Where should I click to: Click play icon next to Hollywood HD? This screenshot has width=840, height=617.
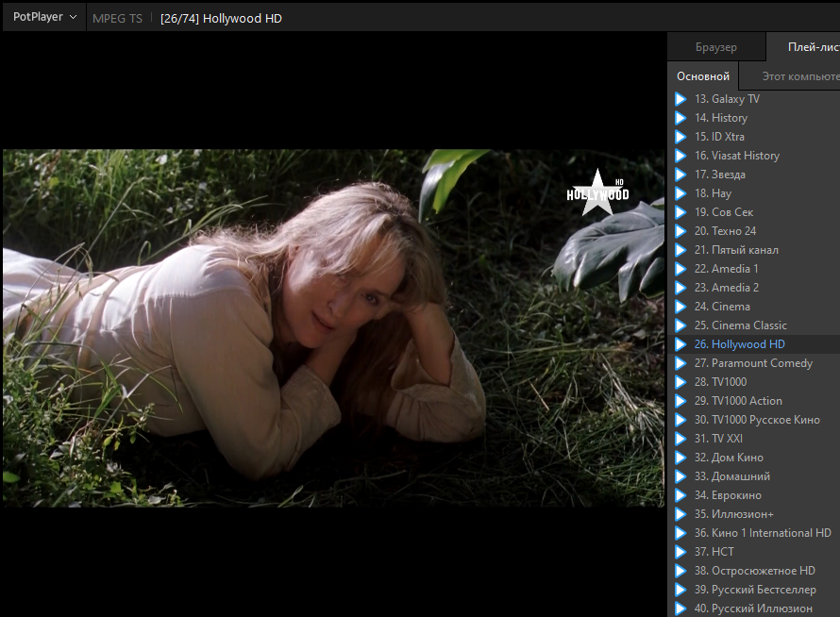680,344
